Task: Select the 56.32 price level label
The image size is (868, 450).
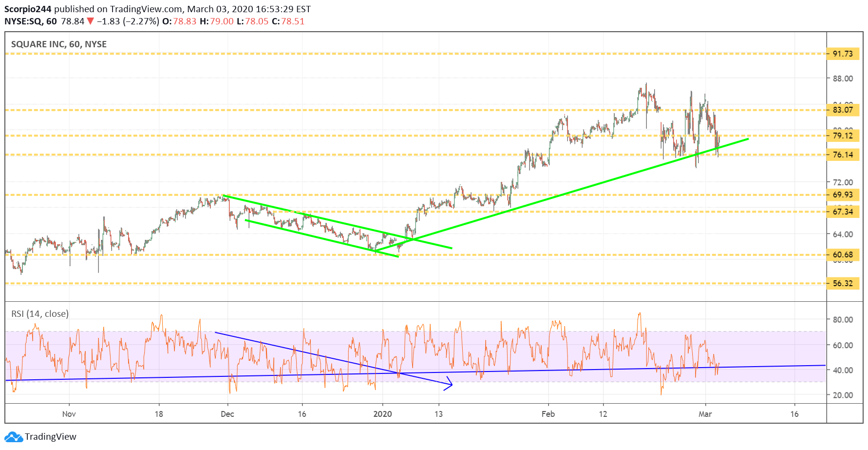Action: [843, 283]
